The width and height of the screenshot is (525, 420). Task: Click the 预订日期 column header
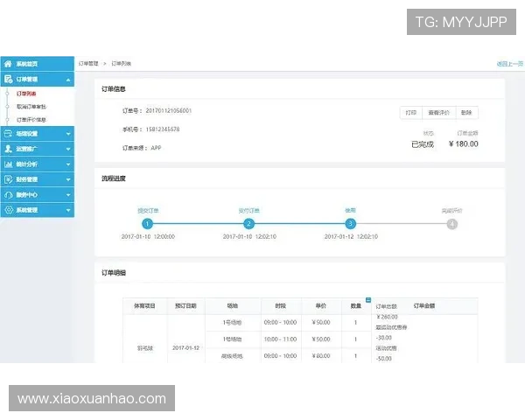185,305
